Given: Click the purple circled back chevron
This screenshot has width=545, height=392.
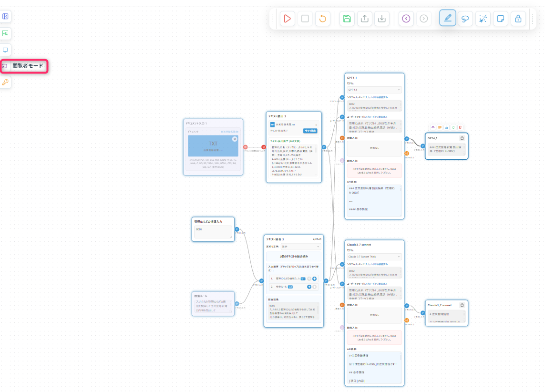Looking at the screenshot, I should coord(406,19).
